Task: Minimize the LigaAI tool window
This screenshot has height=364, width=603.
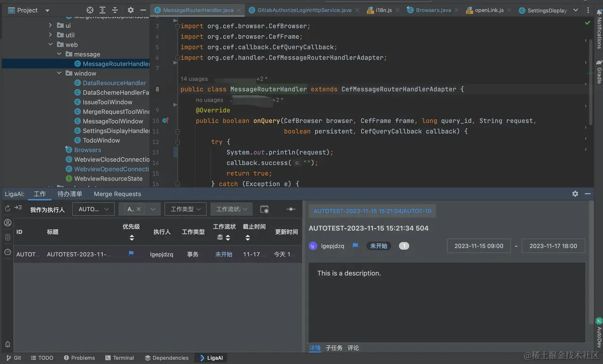Action: click(587, 194)
